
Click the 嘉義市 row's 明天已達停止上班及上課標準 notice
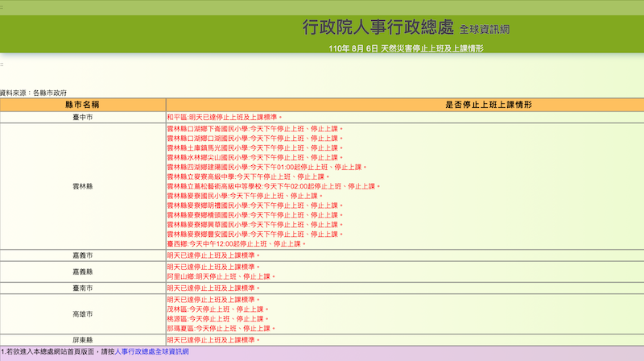tap(213, 255)
